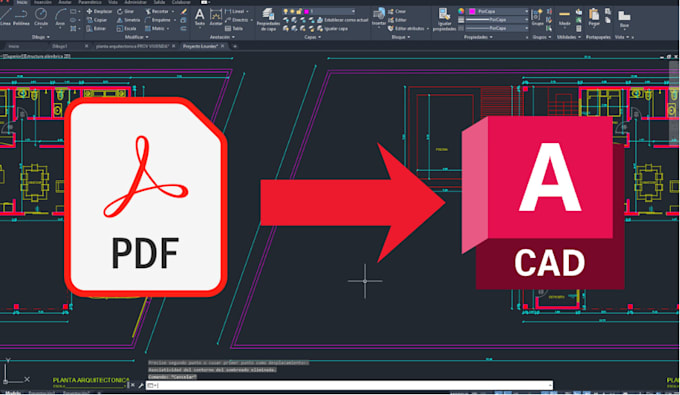
Task: Select the Estirar tool
Action: click(x=96, y=29)
